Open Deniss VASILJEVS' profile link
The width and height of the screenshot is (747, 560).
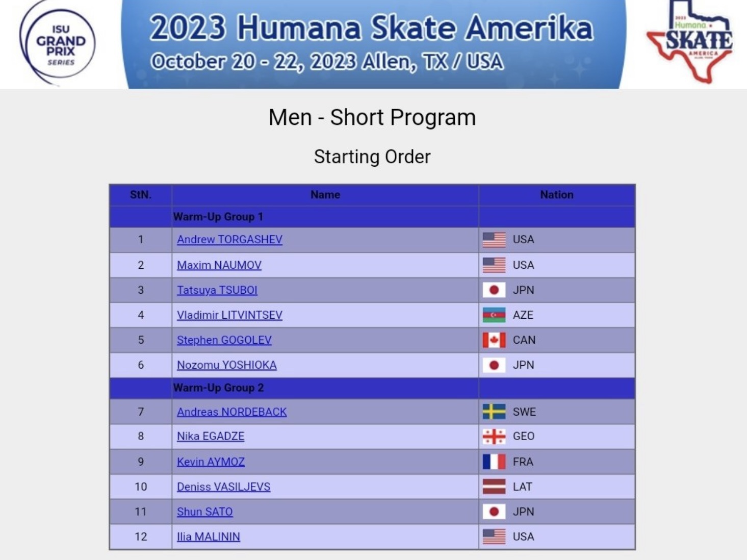tap(224, 487)
